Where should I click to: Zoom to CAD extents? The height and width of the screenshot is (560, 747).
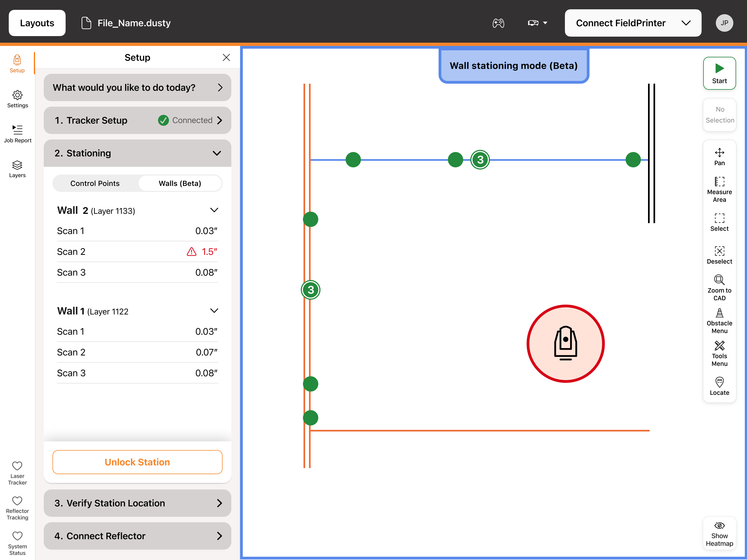pyautogui.click(x=719, y=288)
